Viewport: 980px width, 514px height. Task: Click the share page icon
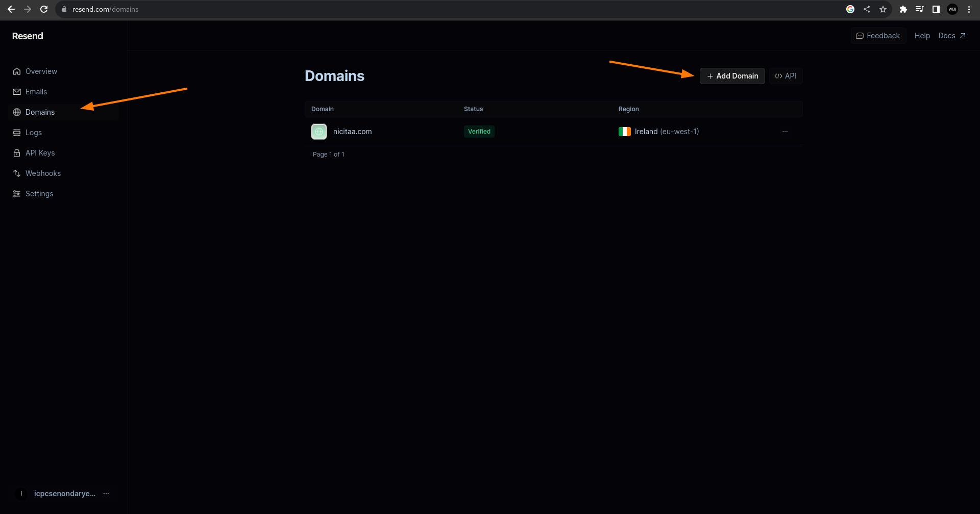(867, 9)
